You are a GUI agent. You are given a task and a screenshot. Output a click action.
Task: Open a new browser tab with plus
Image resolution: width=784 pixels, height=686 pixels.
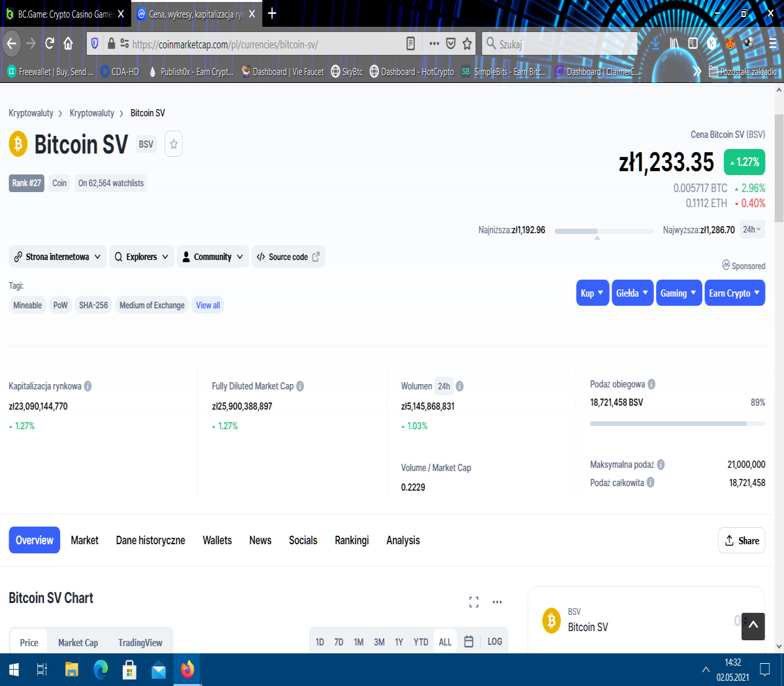(x=272, y=14)
